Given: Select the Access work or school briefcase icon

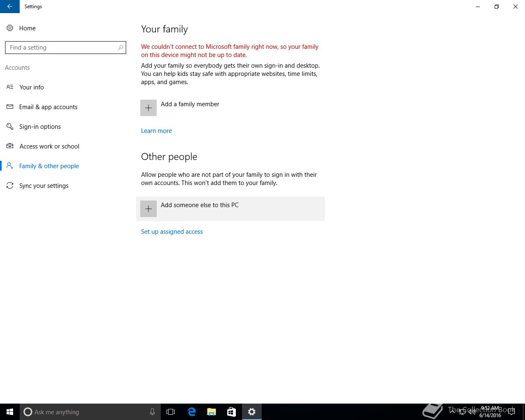Looking at the screenshot, I should pyautogui.click(x=10, y=146).
